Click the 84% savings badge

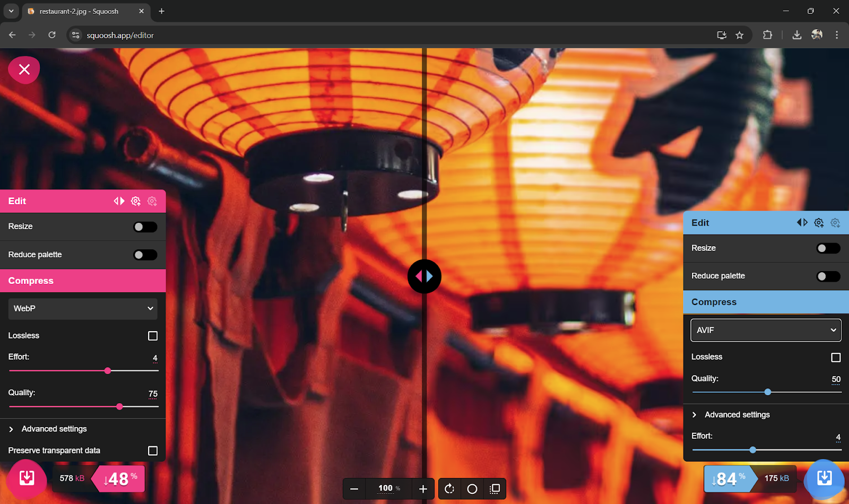(730, 479)
